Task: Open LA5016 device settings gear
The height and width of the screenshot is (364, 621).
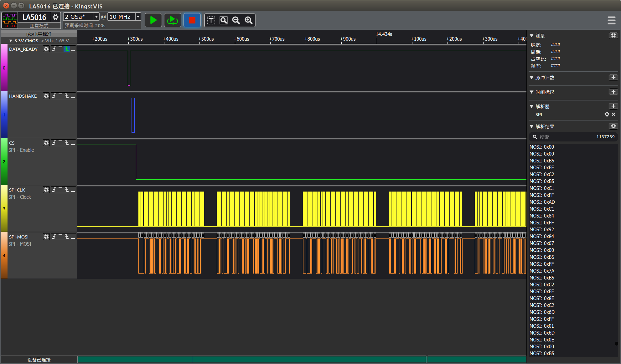Action: click(x=55, y=17)
